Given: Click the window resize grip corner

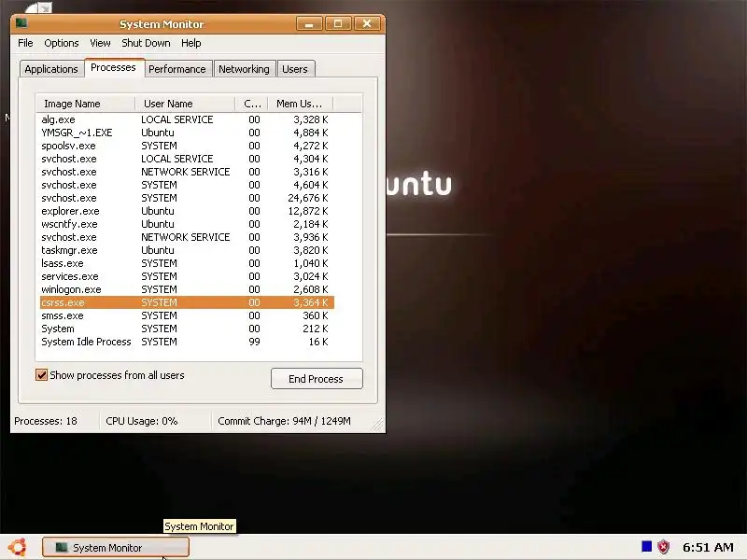Looking at the screenshot, I should coord(378,425).
